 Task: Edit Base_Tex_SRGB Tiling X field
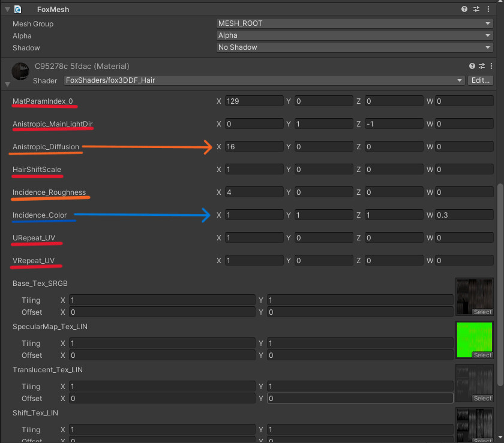click(x=162, y=300)
